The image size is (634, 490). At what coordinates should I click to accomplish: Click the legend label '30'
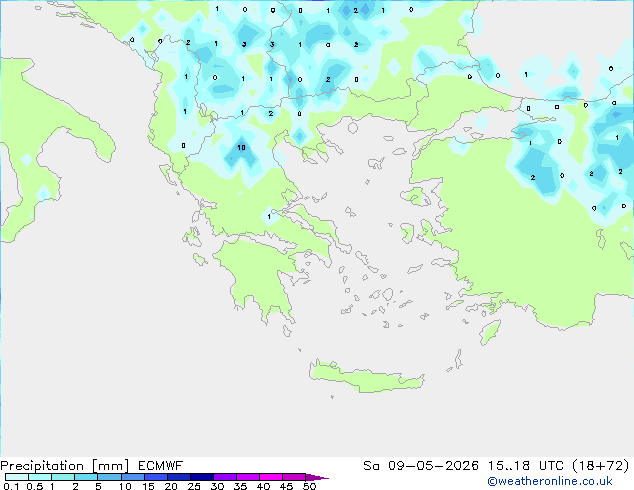pyautogui.click(x=217, y=486)
